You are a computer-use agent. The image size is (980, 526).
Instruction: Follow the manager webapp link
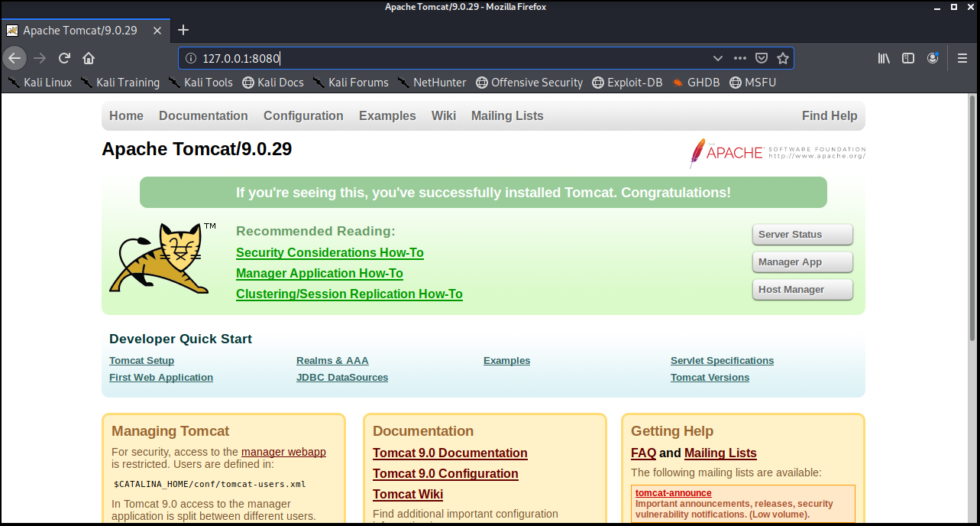click(283, 452)
